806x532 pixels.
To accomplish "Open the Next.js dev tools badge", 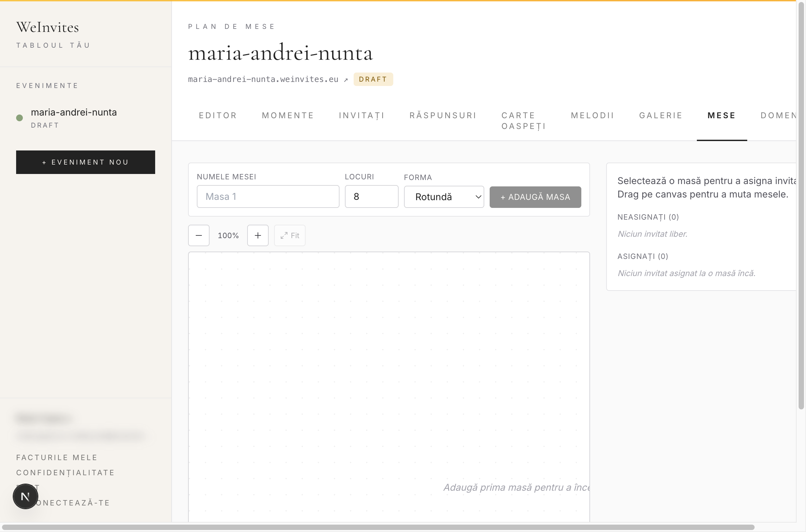I will 26,496.
